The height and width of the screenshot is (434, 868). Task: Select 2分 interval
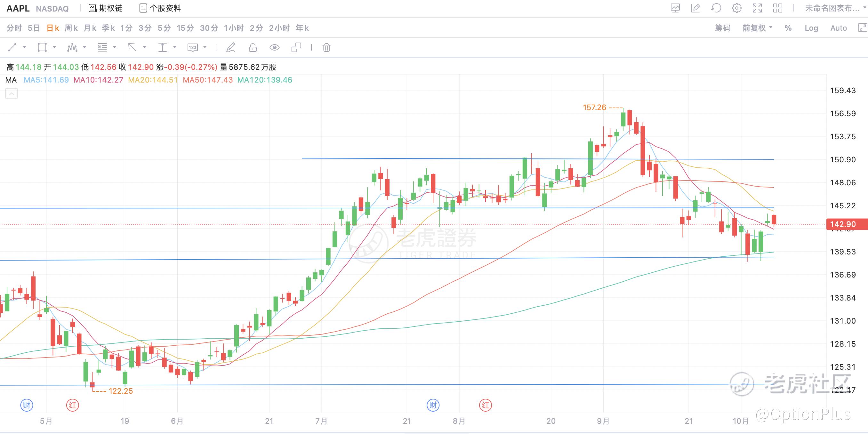256,28
